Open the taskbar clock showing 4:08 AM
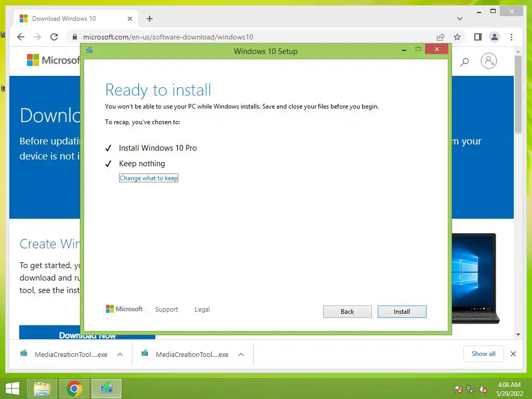Screen dimensions: 532x399 click(x=509, y=389)
